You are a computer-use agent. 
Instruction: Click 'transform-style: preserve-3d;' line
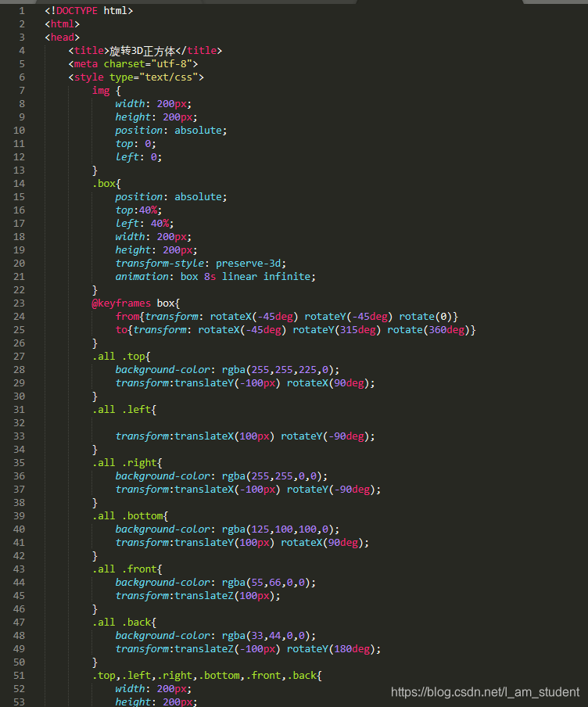[201, 264]
